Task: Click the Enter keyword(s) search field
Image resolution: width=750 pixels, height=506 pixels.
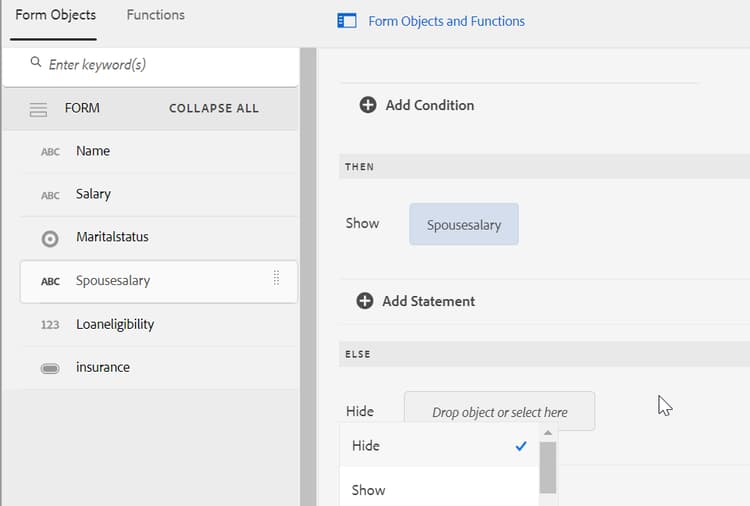Action: [160, 64]
